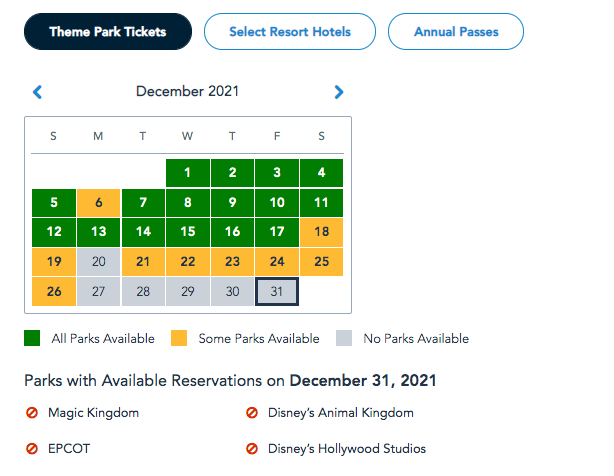Screen dimensions: 614x476
Task: Click December 31 on the calendar
Action: point(277,291)
